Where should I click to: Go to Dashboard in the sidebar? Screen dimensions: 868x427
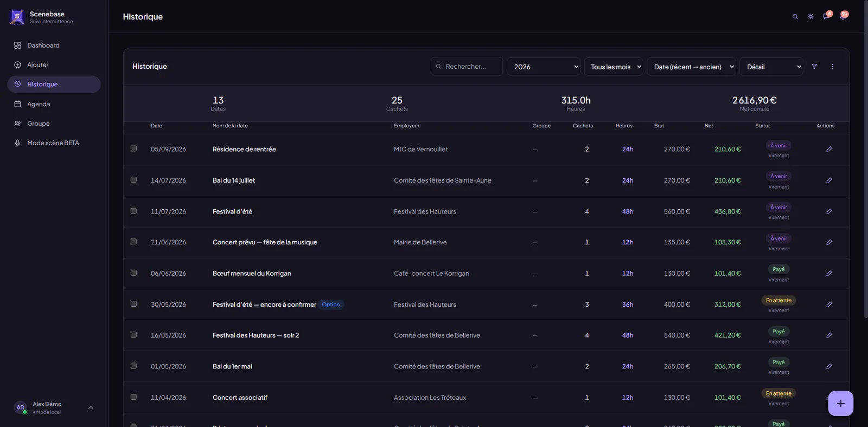pyautogui.click(x=54, y=46)
